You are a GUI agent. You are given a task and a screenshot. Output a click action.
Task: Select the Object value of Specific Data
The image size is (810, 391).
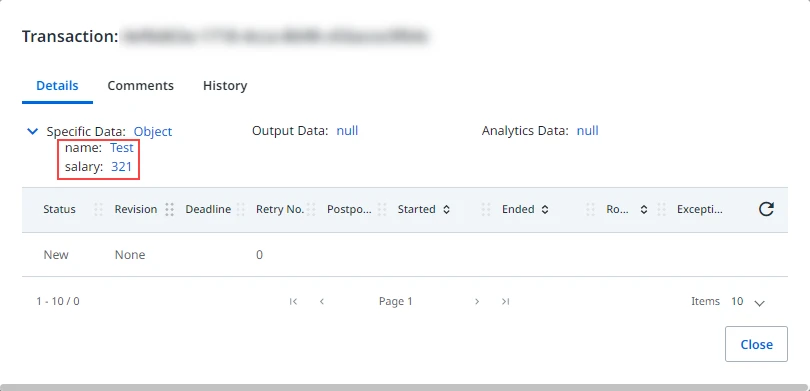pyautogui.click(x=153, y=132)
